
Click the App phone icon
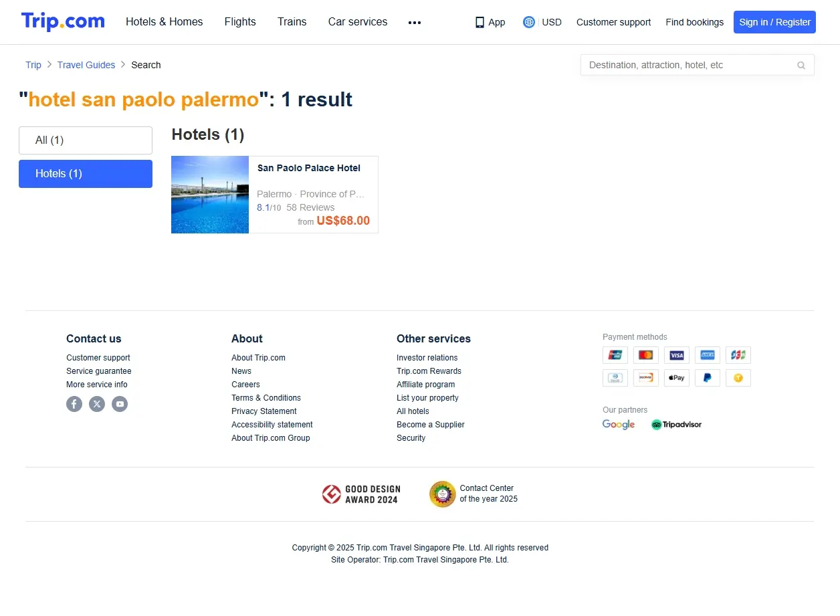480,22
